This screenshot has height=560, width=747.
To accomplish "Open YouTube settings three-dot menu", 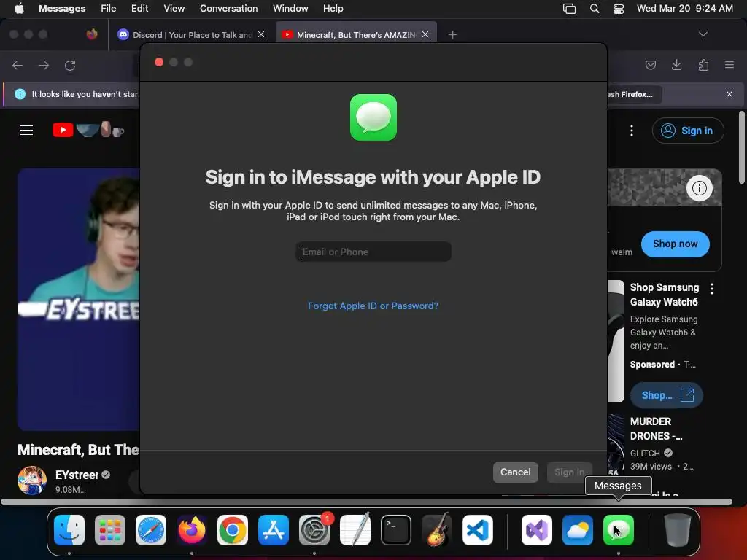I will click(x=632, y=131).
